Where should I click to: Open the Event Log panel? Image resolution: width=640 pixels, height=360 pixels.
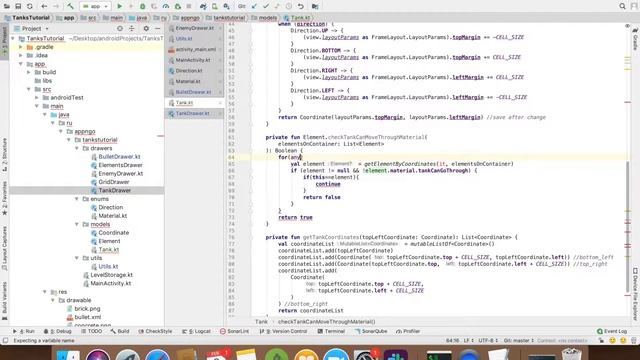click(x=612, y=331)
